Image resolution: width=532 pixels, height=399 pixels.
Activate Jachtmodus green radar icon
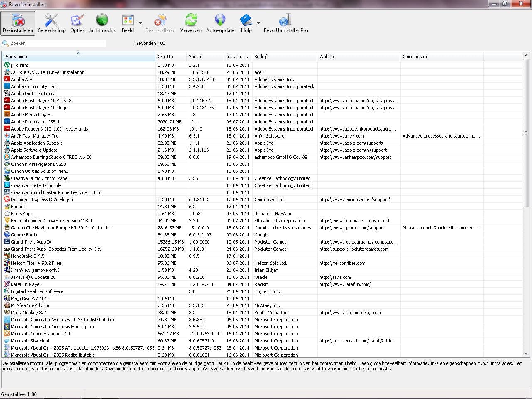click(102, 20)
